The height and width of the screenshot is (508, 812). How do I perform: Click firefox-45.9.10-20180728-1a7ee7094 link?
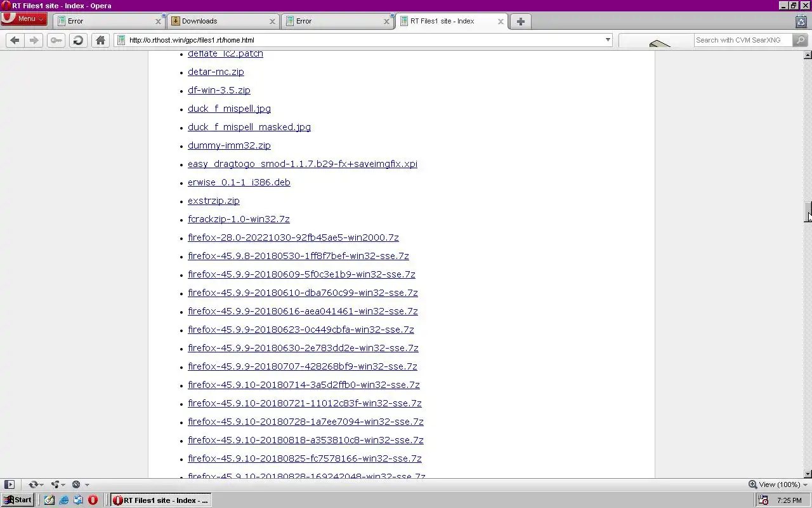click(x=306, y=422)
